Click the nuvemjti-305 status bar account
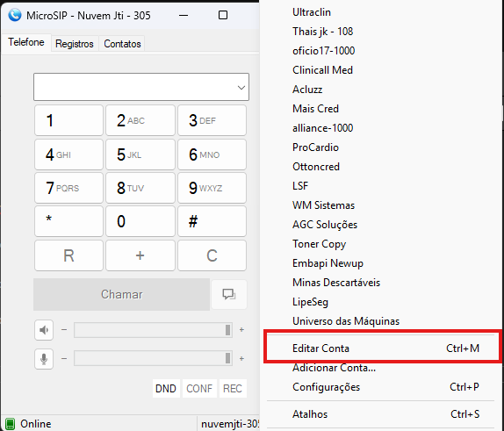 [x=229, y=424]
